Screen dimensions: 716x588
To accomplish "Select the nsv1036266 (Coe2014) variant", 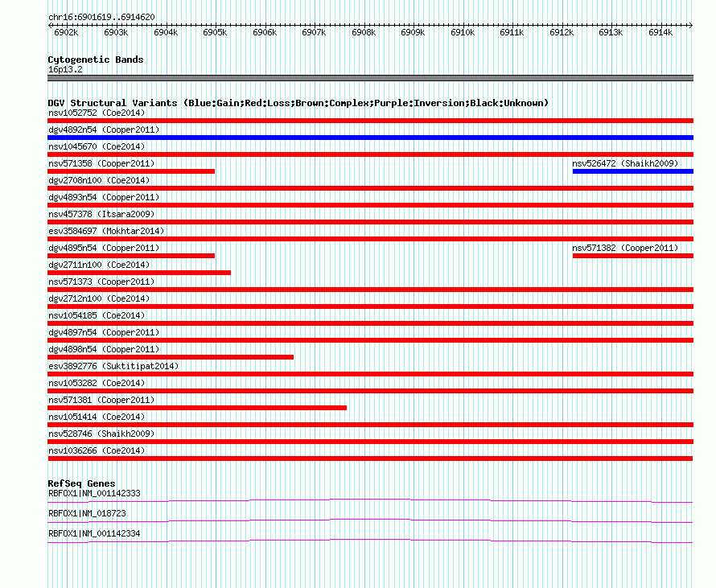I will [x=97, y=450].
